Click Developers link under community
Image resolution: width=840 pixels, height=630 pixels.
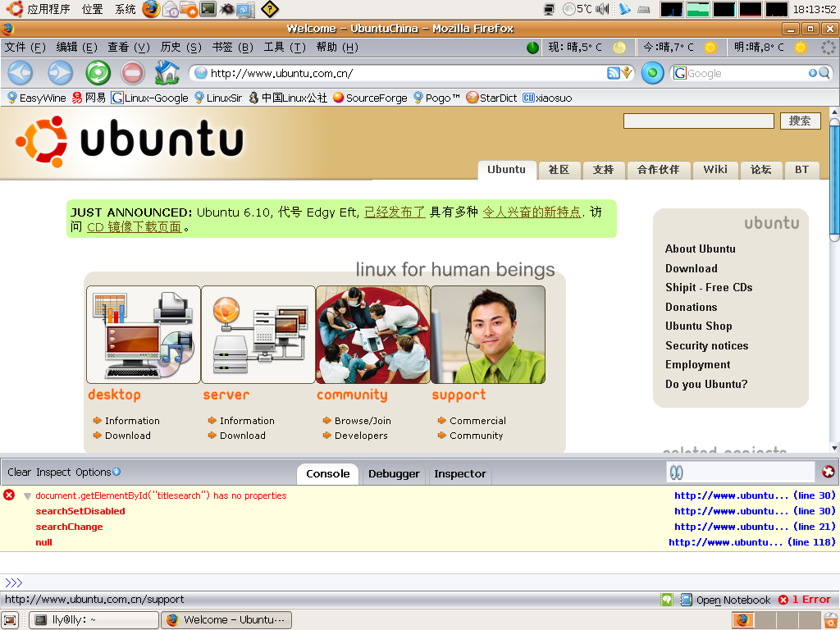coord(361,436)
